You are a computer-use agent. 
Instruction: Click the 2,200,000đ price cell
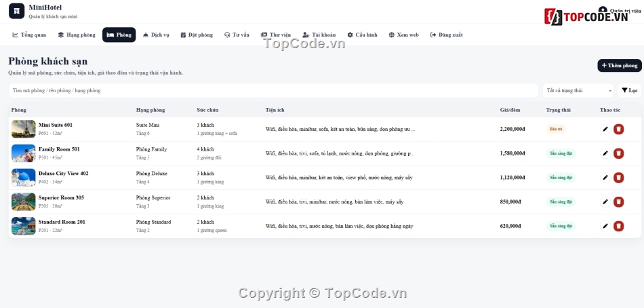click(512, 129)
